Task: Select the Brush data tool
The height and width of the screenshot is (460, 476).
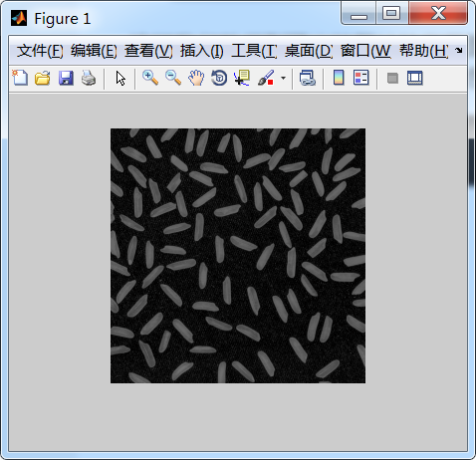Action: pyautogui.click(x=266, y=79)
